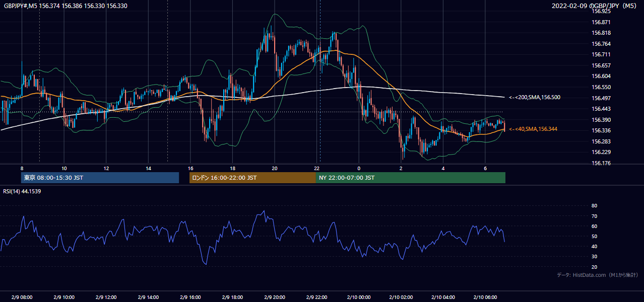Screen dimensions: 644x302
Task: Click price axis label 156.604
Action: pos(601,76)
